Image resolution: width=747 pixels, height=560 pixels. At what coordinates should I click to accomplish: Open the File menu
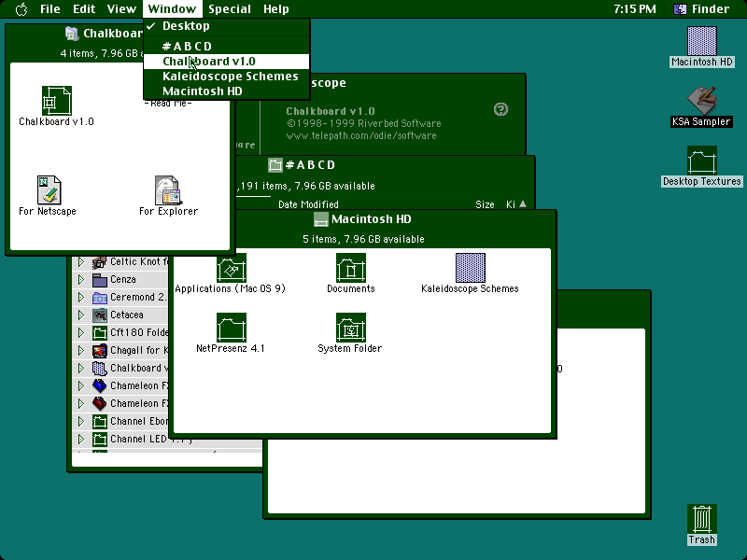50,9
